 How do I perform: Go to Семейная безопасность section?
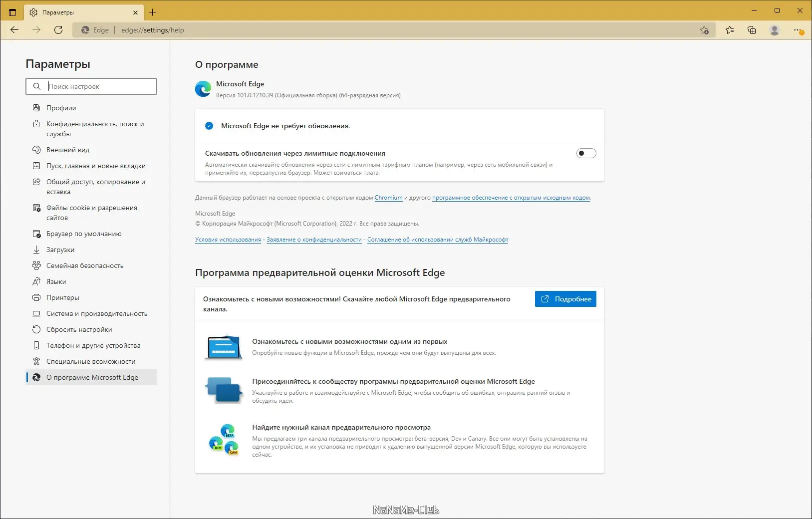(x=91, y=265)
